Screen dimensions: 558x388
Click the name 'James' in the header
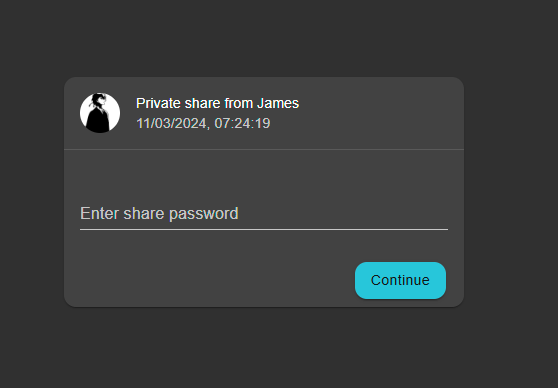coord(278,103)
